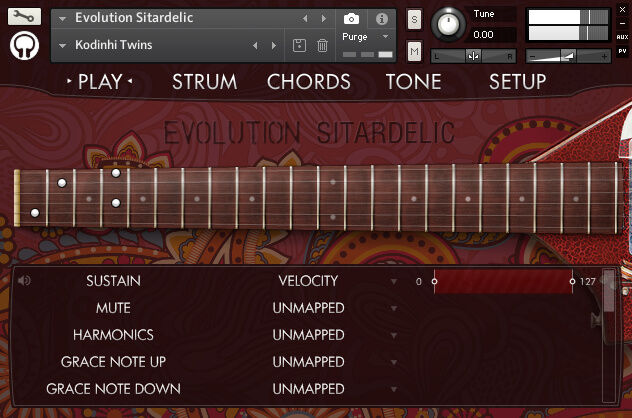Screen dimensions: 632x418
Task: Click the output volume slider
Action: (568, 57)
